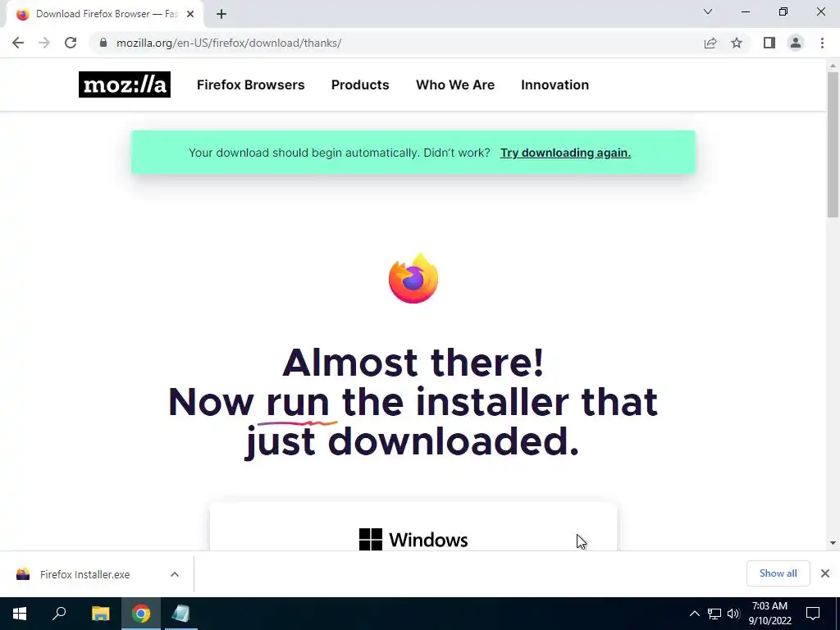Open taskbar search magnifier
Viewport: 840px width, 630px height.
59,614
